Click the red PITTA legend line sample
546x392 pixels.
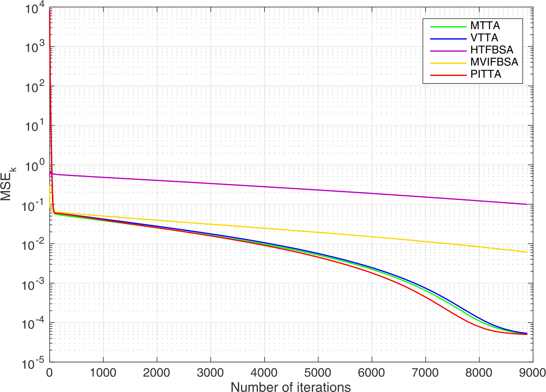coord(448,75)
